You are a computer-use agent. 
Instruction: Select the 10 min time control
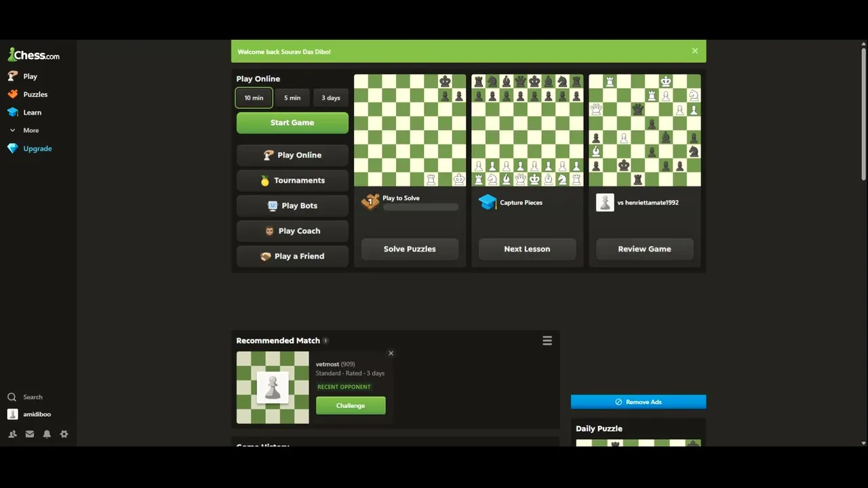point(254,98)
